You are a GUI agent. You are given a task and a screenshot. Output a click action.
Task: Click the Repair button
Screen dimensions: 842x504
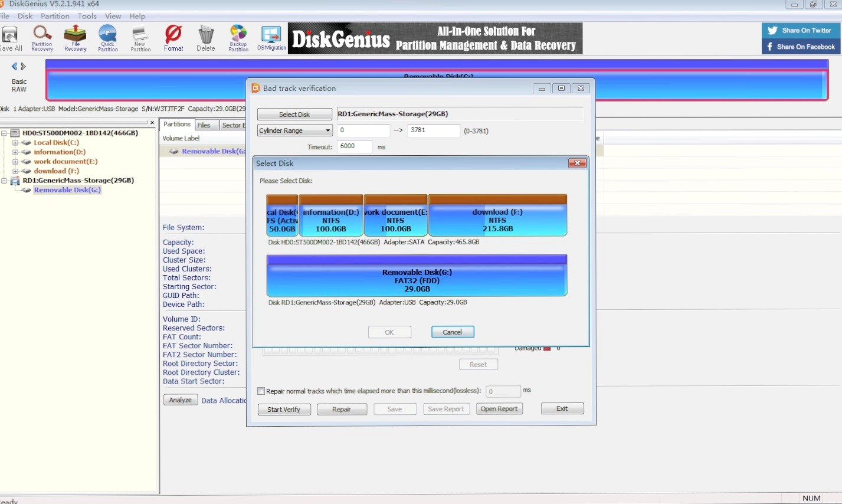[342, 410]
